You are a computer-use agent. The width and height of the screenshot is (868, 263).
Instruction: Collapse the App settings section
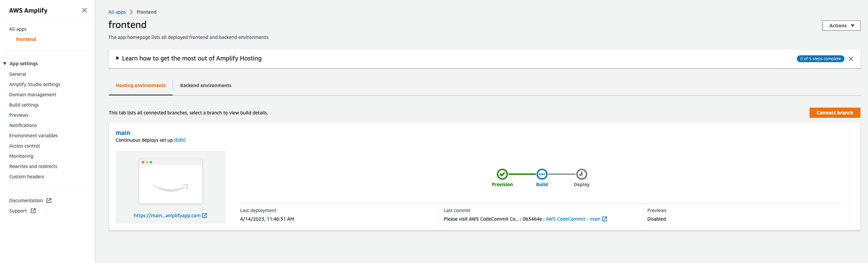pos(5,64)
